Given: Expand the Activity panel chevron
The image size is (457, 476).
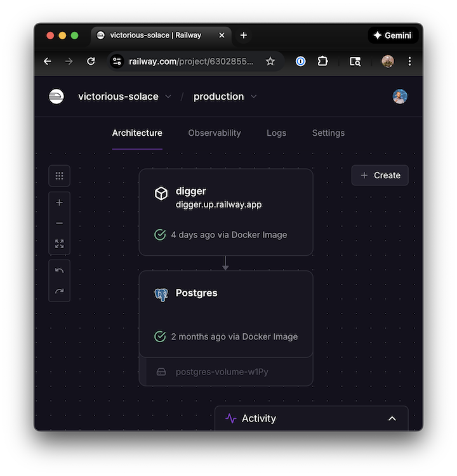Looking at the screenshot, I should coord(392,419).
